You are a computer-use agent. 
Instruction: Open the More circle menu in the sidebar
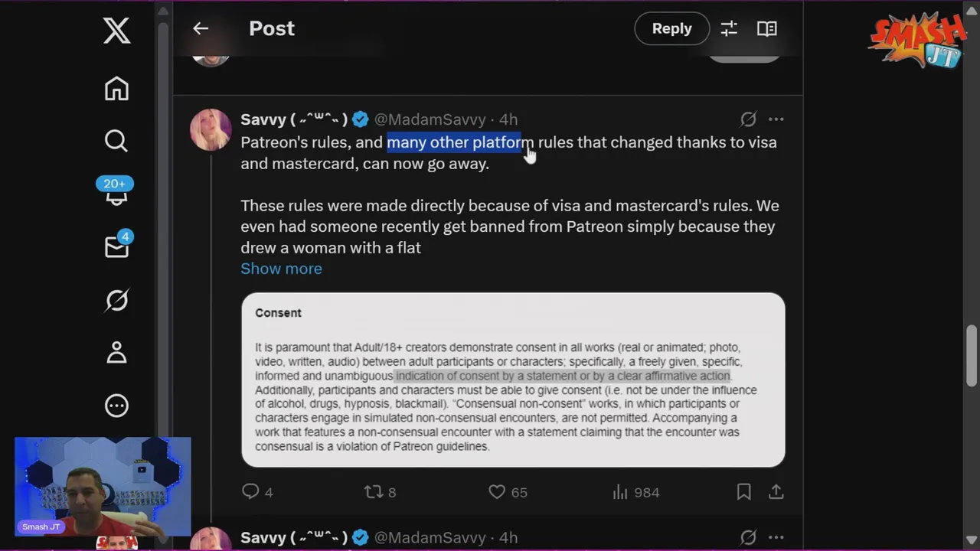(116, 406)
